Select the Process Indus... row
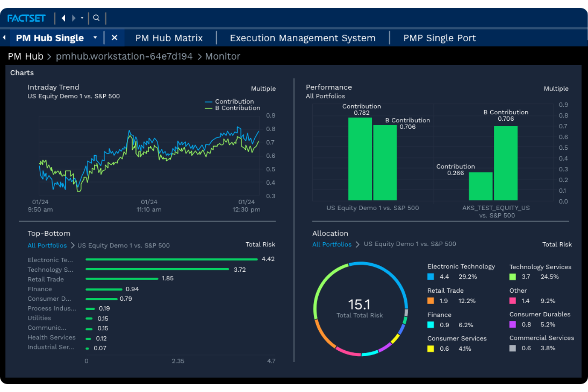Viewport: 588px width, 392px height. (69, 309)
